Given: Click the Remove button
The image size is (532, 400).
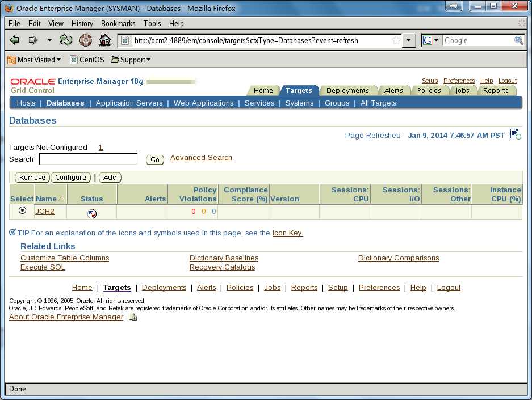Looking at the screenshot, I should point(32,177).
